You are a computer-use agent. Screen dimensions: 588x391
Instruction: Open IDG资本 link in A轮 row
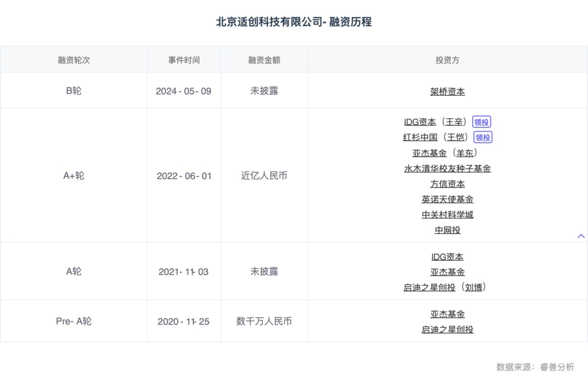click(448, 256)
